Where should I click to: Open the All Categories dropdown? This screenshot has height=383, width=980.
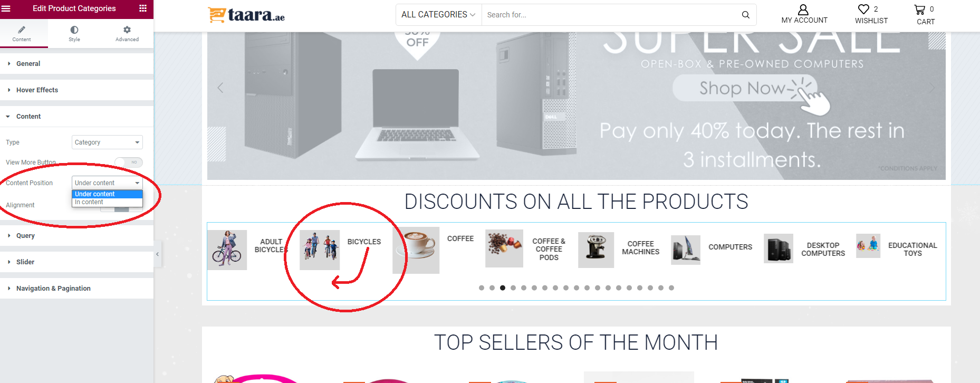coord(438,15)
